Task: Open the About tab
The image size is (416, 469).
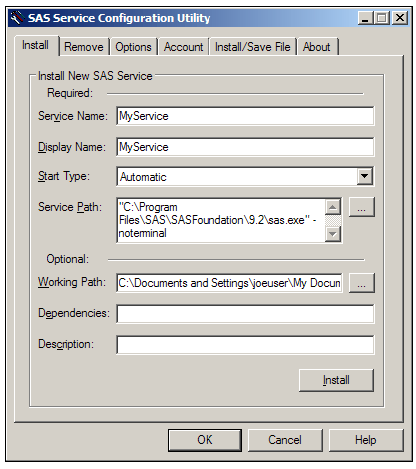Action: pos(317,47)
